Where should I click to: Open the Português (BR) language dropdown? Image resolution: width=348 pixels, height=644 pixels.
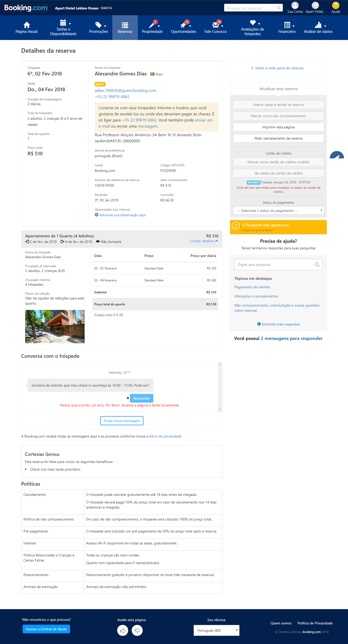tap(216, 630)
